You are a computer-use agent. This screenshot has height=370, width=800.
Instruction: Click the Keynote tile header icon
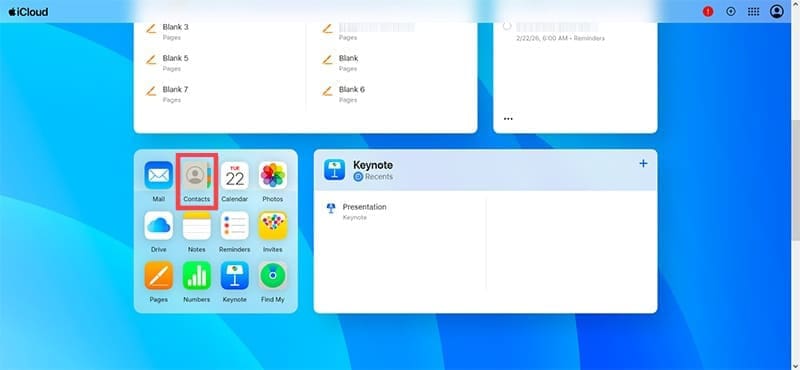(x=334, y=170)
